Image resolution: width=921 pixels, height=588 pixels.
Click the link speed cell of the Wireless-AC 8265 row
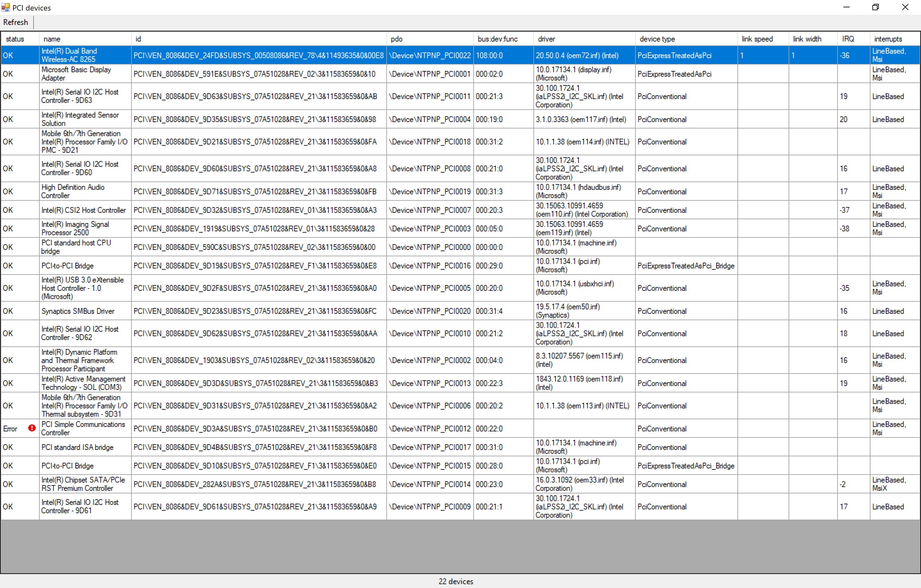click(763, 55)
